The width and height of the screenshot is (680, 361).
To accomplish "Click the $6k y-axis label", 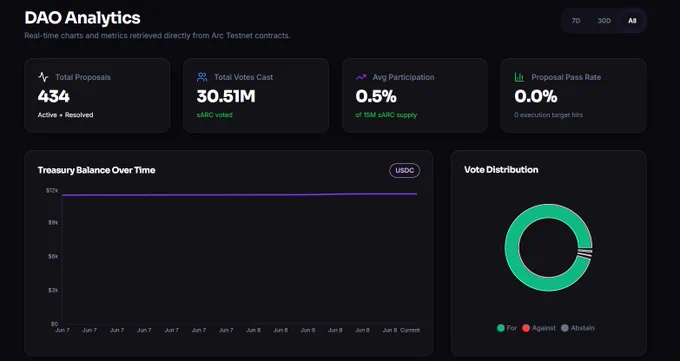I will [53, 256].
